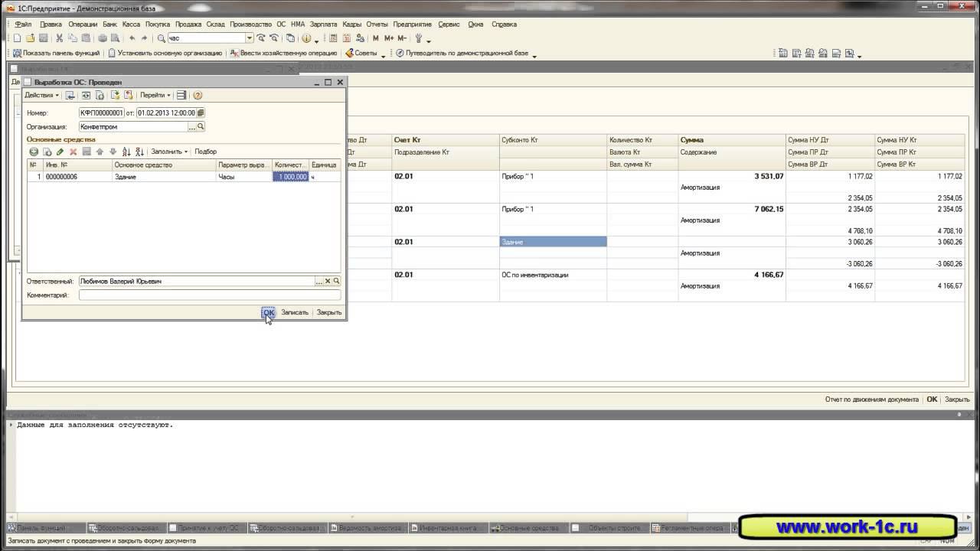980x551 pixels.
Task: Click Ввести хозяйственную операцию
Action: [x=283, y=54]
